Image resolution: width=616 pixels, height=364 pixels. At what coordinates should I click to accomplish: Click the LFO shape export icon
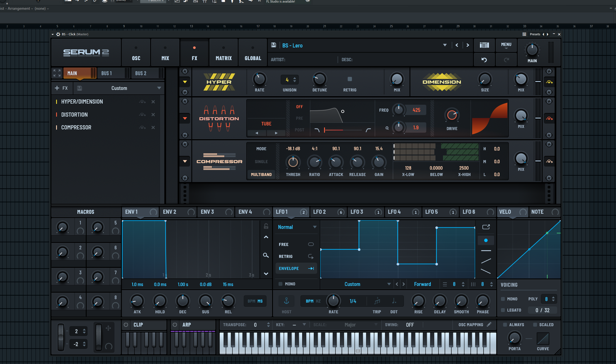pyautogui.click(x=486, y=227)
